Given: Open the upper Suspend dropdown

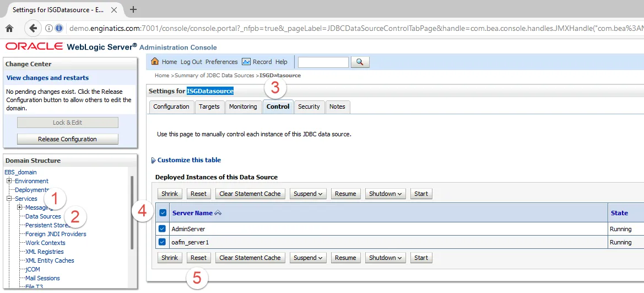Looking at the screenshot, I should click(x=307, y=194).
